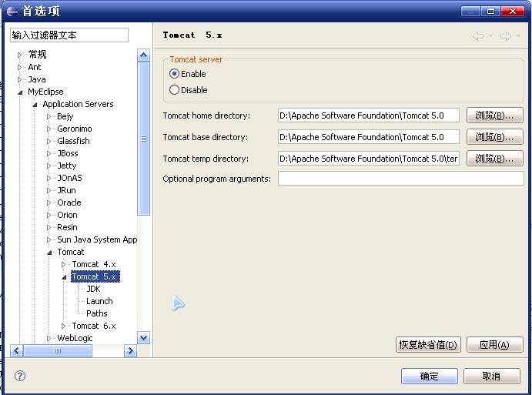
Task: Expand the JRun server node
Action: (49, 190)
